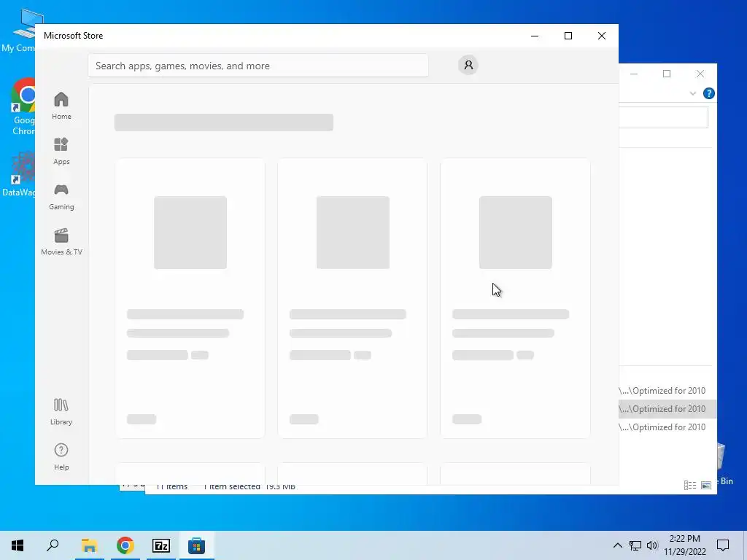Select Microsoft Store taskbar icon
Screen dimensions: 747x560
click(x=196, y=545)
